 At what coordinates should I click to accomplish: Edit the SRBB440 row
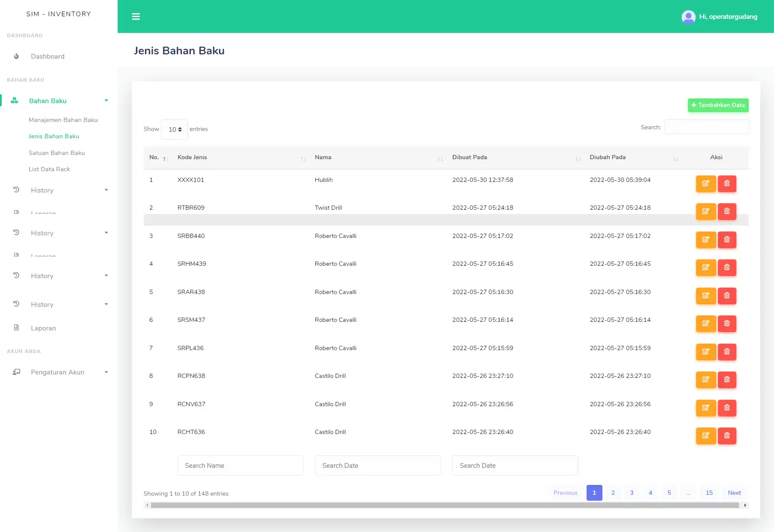[706, 240]
